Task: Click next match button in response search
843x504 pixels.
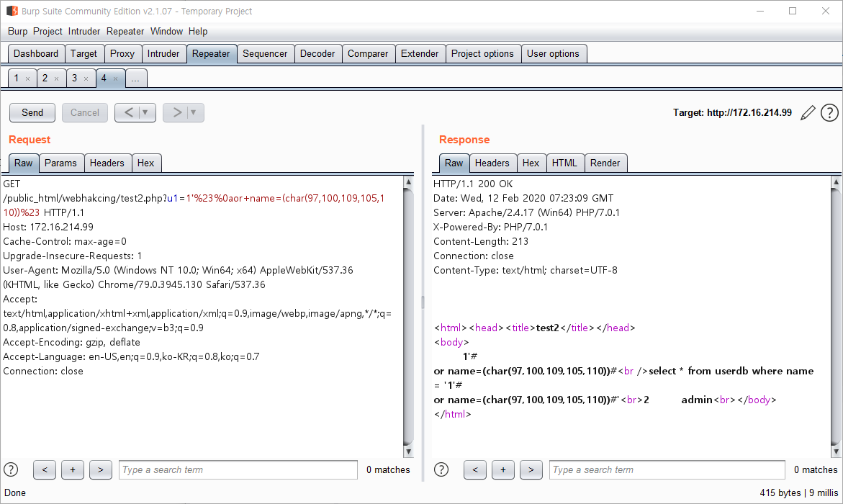Action: click(531, 469)
